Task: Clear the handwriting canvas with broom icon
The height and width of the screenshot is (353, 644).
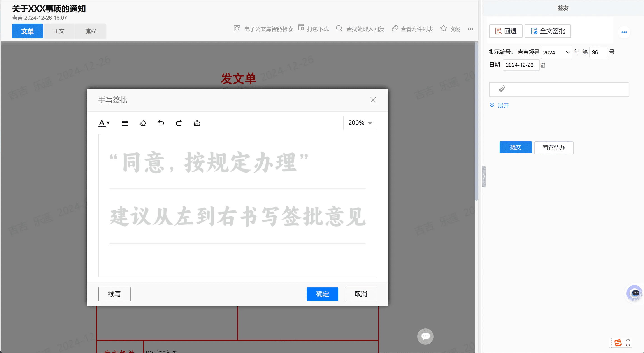Action: coord(197,123)
